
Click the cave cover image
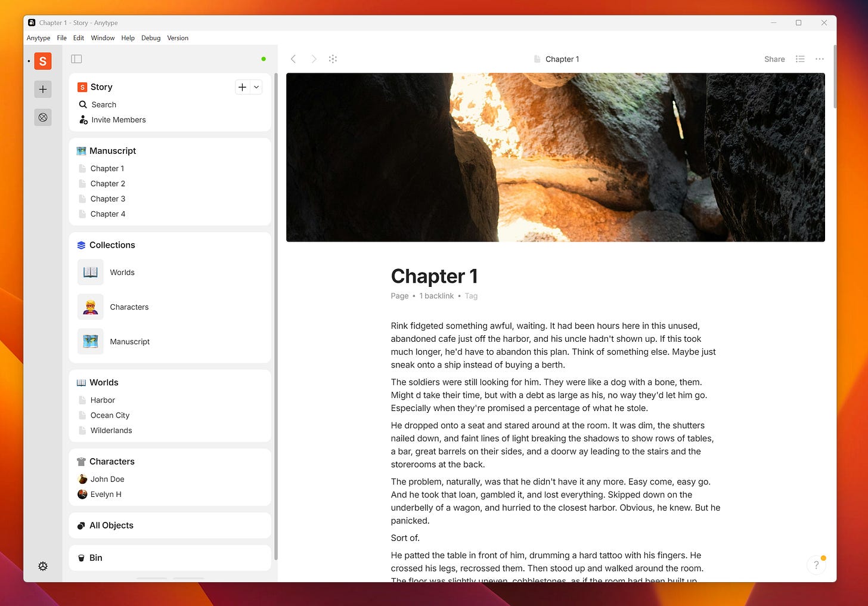[x=556, y=157]
